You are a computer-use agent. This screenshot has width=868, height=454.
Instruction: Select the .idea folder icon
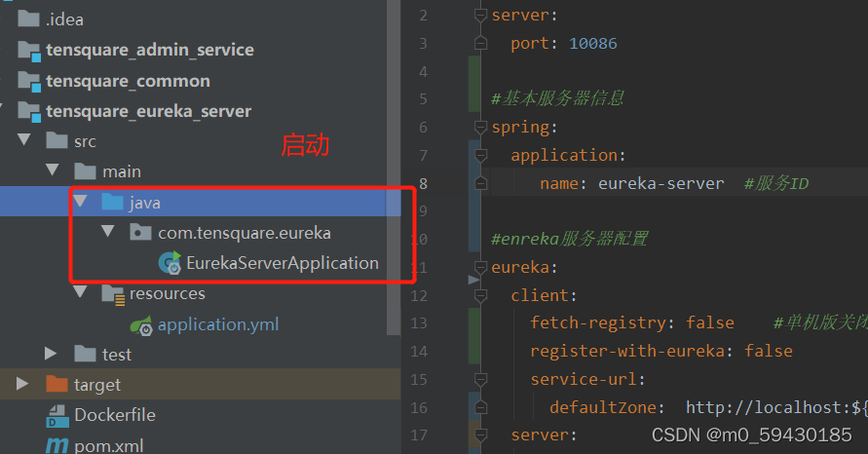coord(28,19)
